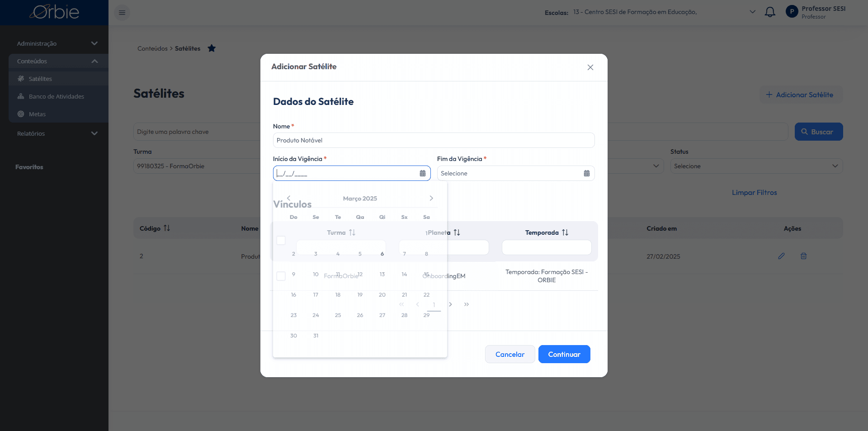Open calendar icon in Início da Vigência field
The width and height of the screenshot is (868, 431).
(x=423, y=173)
